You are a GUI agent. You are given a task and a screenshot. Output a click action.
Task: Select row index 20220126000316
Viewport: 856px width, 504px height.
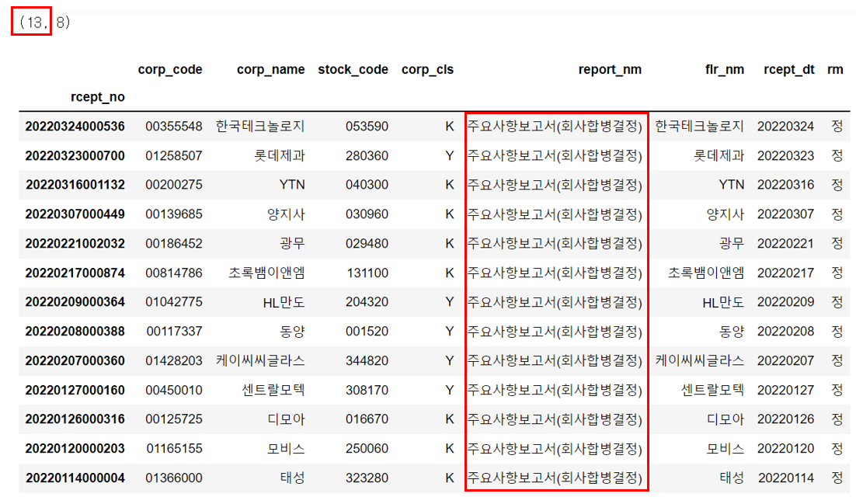(x=75, y=419)
